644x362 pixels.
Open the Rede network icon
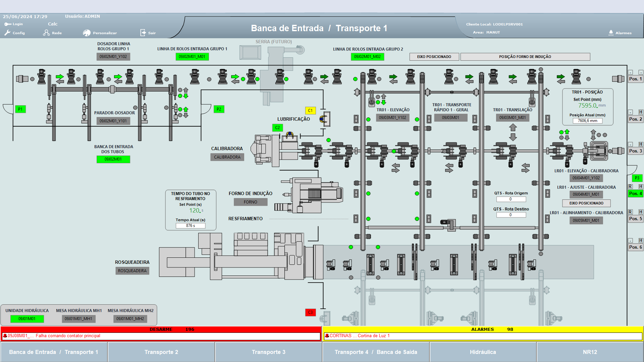pos(46,33)
